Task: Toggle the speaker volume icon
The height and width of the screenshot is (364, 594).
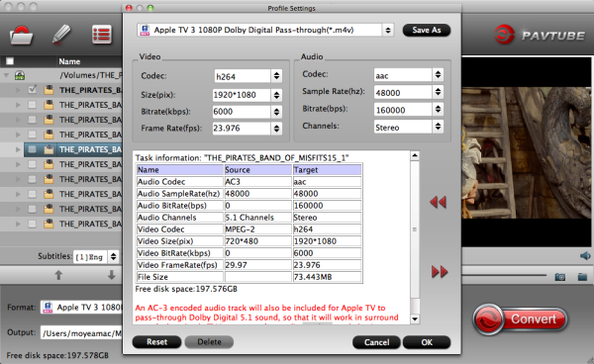Action: (x=585, y=256)
